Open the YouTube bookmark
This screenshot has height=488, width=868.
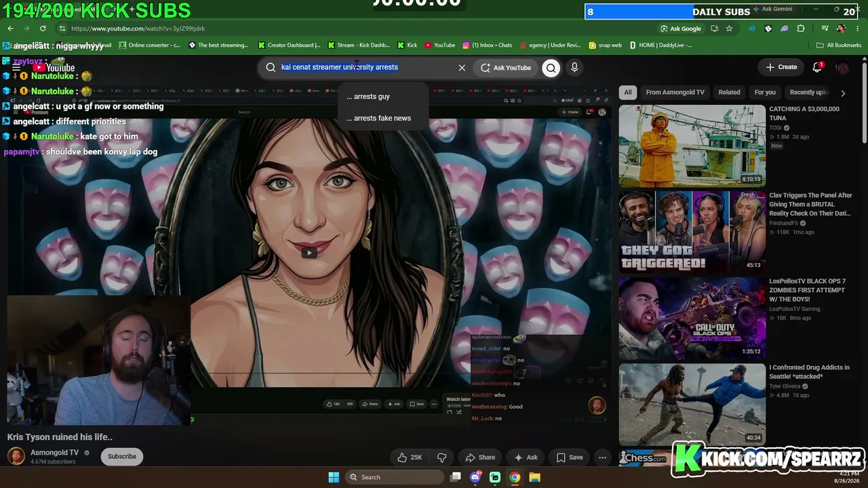[440, 45]
